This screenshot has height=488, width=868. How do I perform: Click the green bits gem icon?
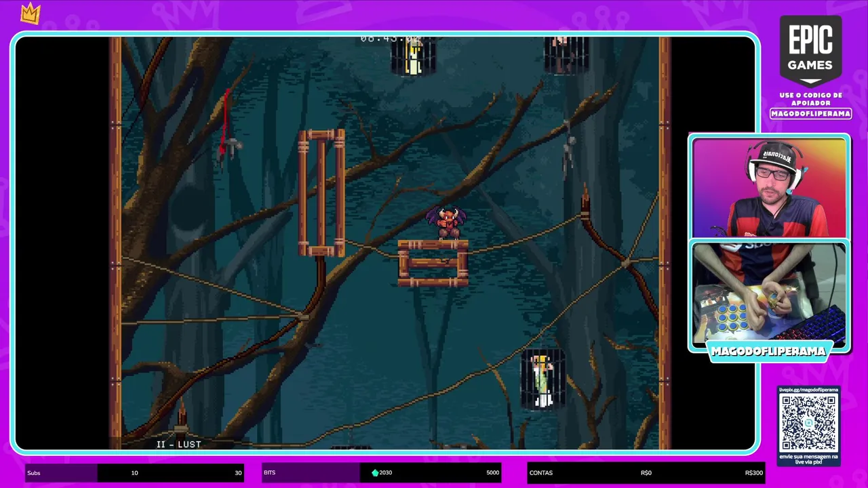coord(375,473)
